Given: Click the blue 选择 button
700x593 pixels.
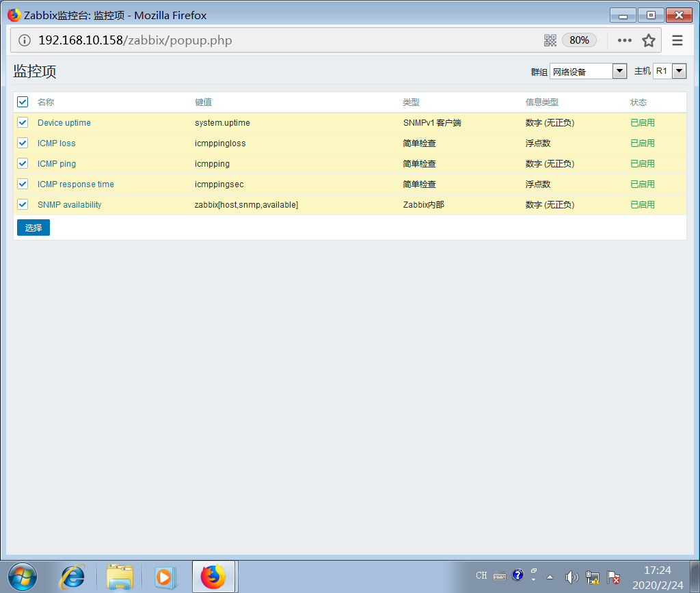Looking at the screenshot, I should pos(33,227).
